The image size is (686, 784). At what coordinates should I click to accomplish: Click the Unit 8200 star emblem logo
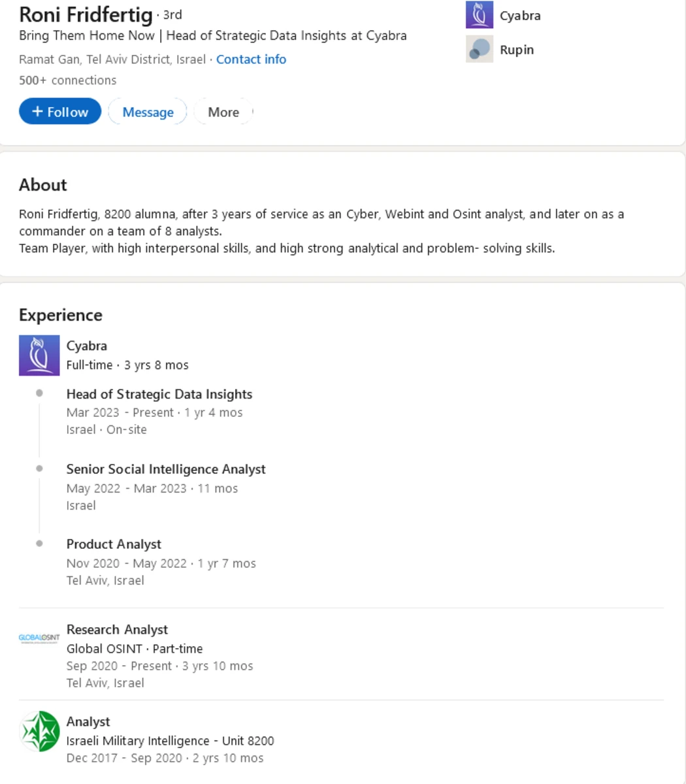[40, 731]
